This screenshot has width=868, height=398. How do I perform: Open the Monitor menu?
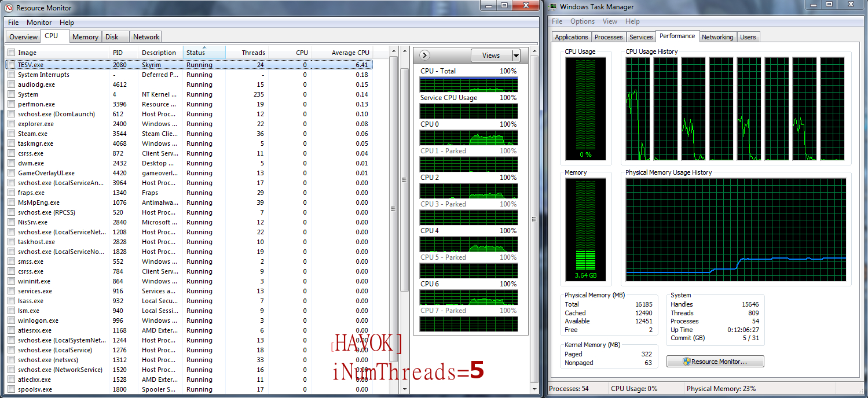[39, 23]
